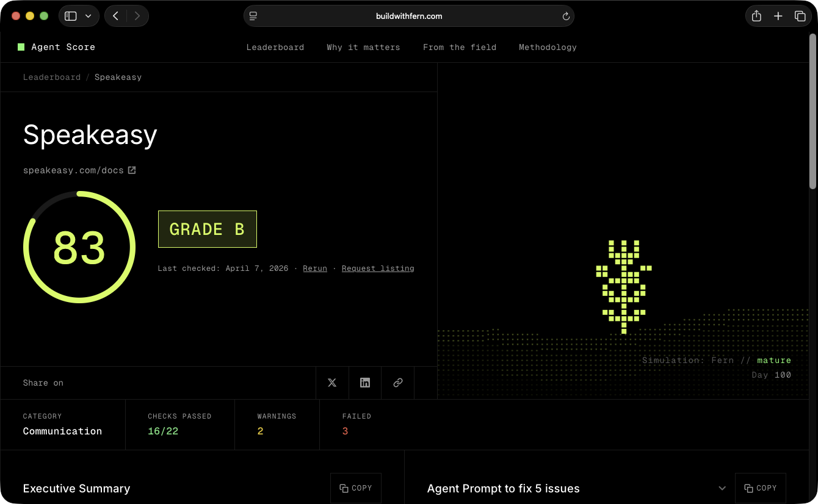Reload the page with refresh icon

pyautogui.click(x=566, y=16)
